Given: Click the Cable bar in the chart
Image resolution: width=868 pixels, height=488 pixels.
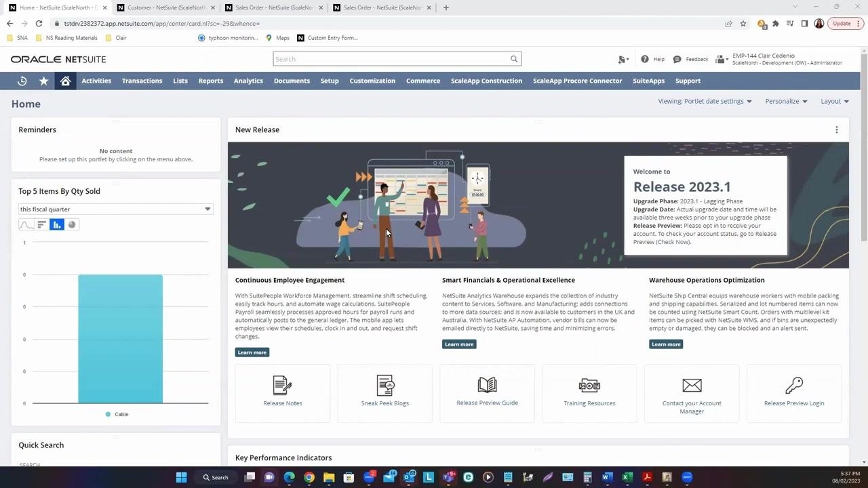Looking at the screenshot, I should (120, 339).
